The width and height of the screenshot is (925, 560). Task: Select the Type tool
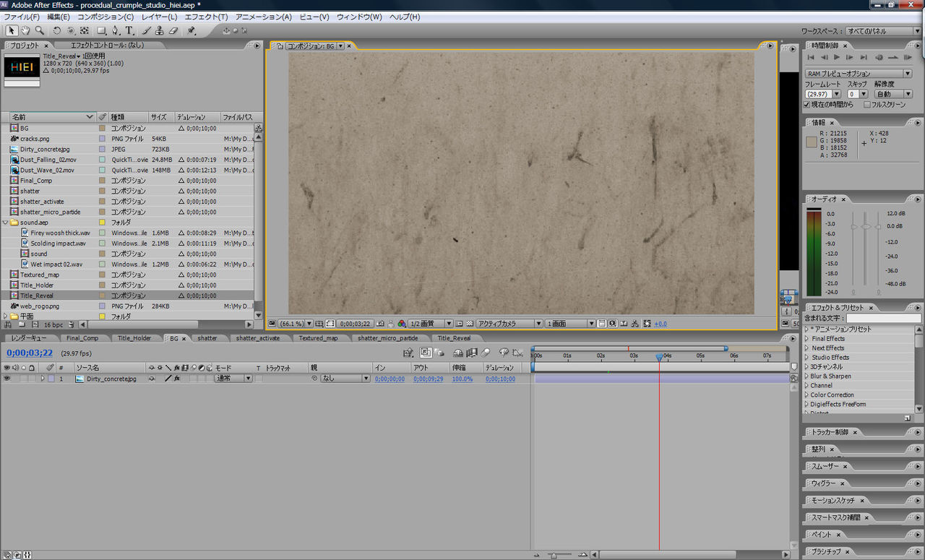(x=129, y=30)
